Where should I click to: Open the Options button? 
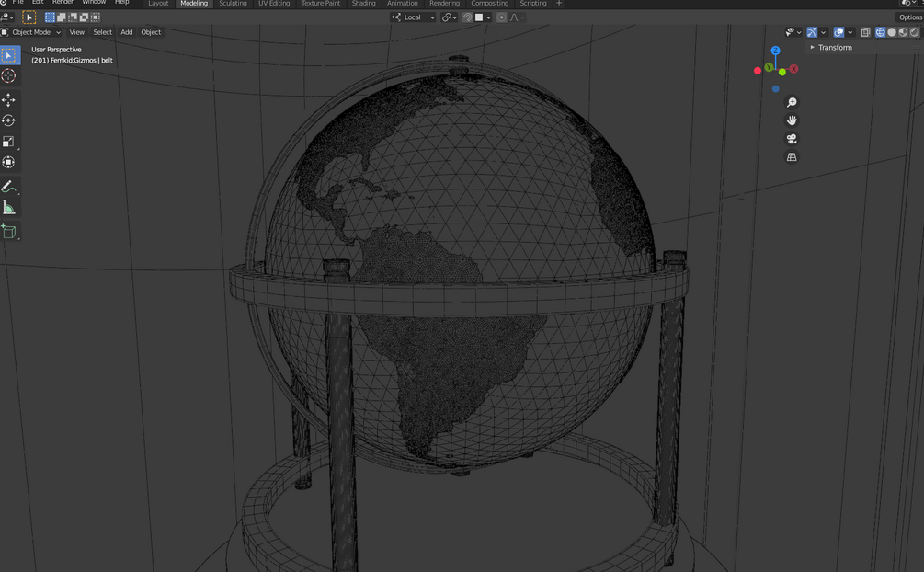[910, 17]
